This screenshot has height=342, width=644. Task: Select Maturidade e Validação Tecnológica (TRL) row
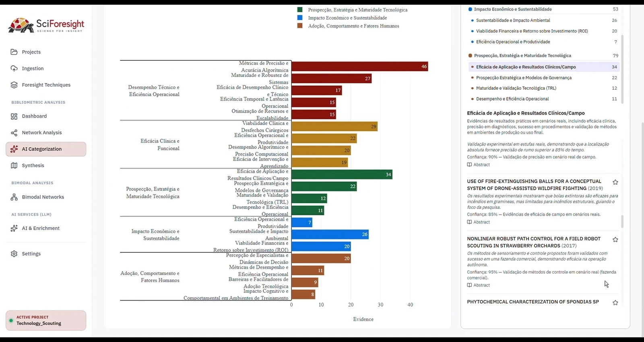(x=545, y=88)
